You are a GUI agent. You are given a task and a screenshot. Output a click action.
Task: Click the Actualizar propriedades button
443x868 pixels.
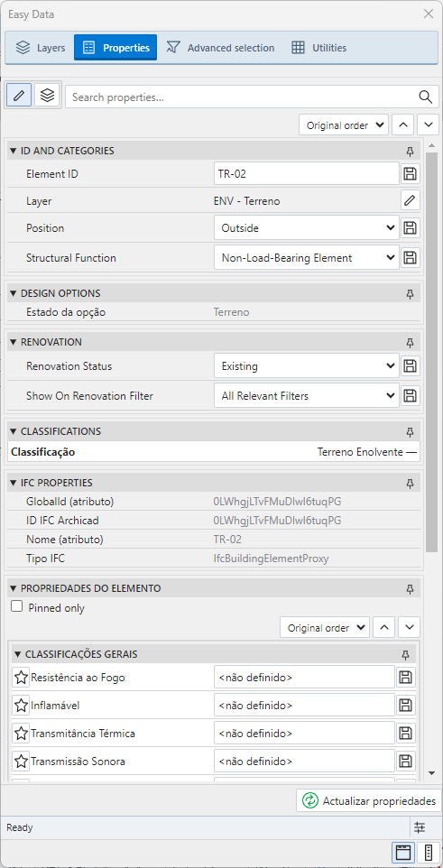click(x=368, y=800)
